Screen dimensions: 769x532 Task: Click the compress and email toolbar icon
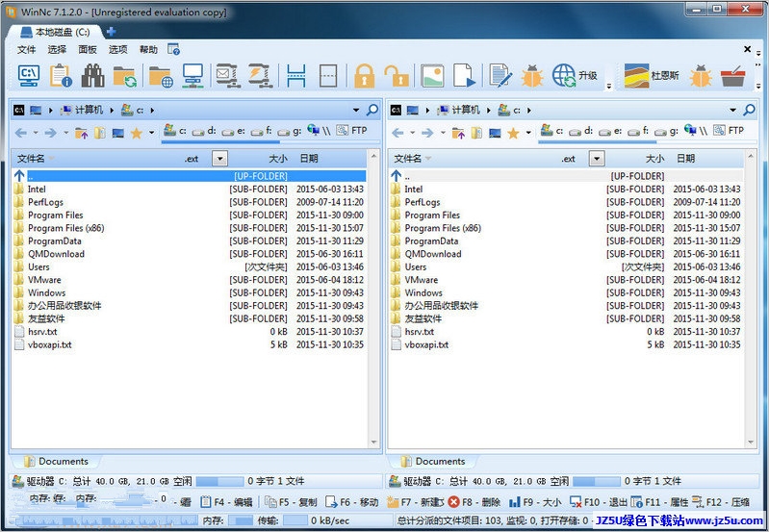pyautogui.click(x=228, y=76)
